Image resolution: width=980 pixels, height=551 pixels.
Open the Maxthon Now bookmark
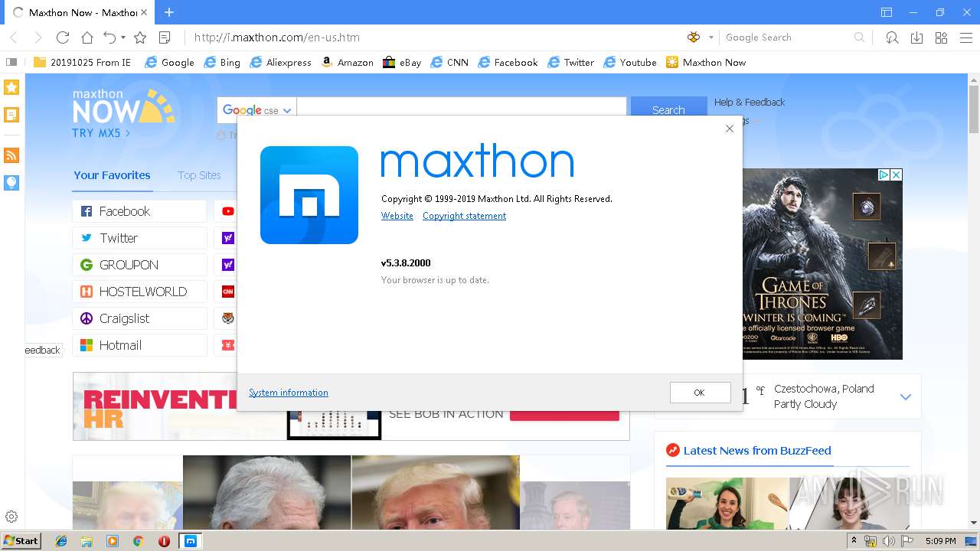click(x=706, y=62)
